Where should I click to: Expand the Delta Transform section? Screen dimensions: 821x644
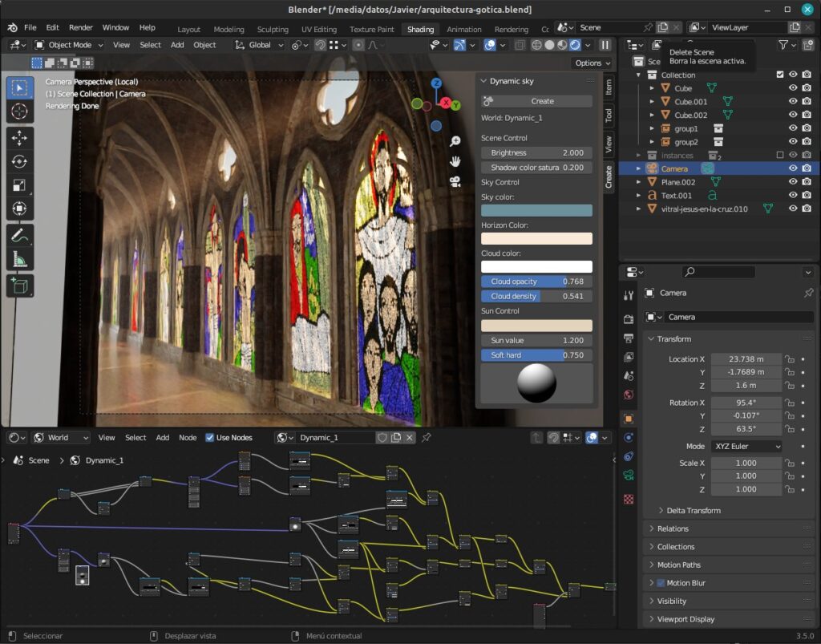pyautogui.click(x=694, y=511)
